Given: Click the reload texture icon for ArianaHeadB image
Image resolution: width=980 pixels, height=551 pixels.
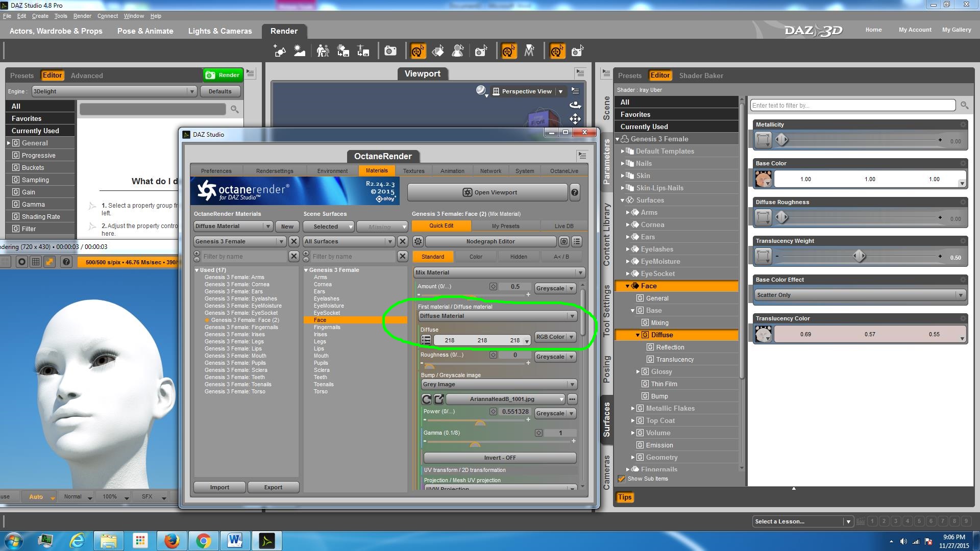Looking at the screenshot, I should click(426, 399).
